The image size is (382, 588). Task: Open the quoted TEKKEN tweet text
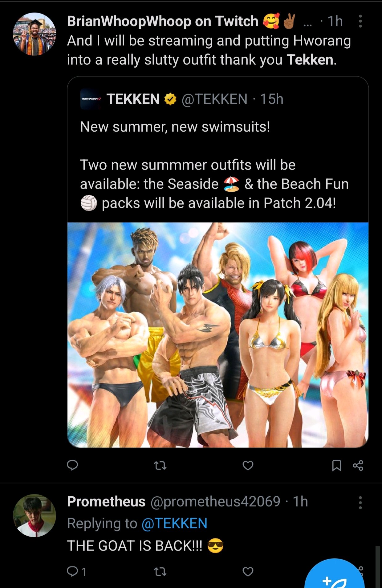click(x=214, y=165)
